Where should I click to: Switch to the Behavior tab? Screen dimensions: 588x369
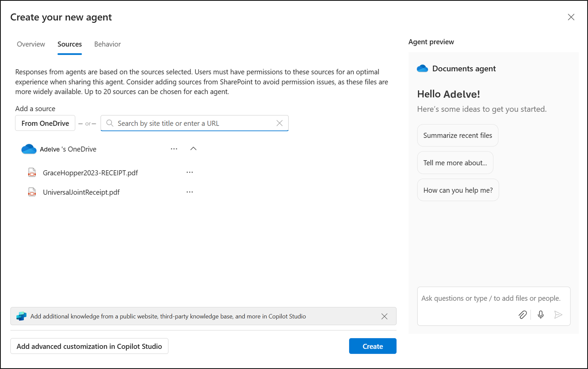click(107, 44)
